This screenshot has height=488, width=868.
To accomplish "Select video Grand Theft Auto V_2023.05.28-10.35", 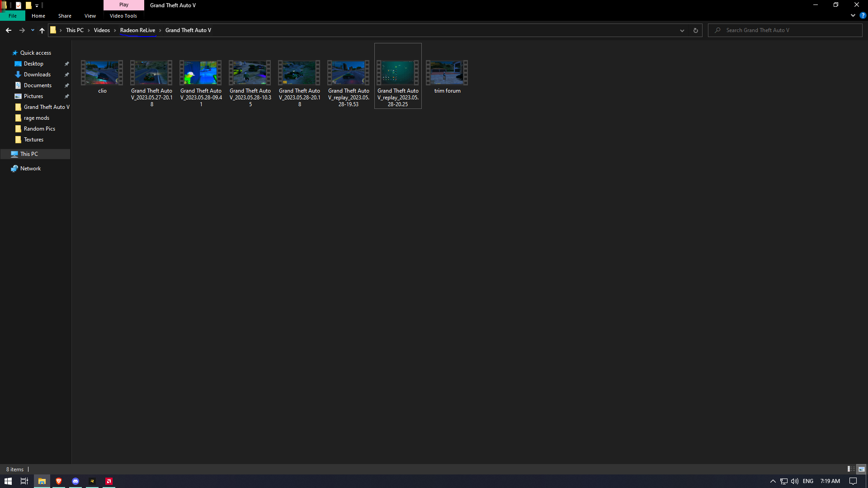I will coord(250,84).
